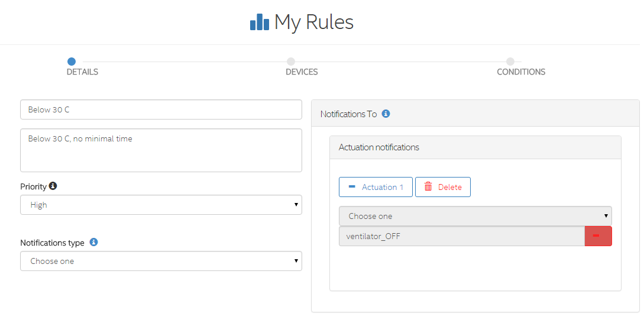
Task: Click the My Rules page title
Action: click(x=313, y=22)
